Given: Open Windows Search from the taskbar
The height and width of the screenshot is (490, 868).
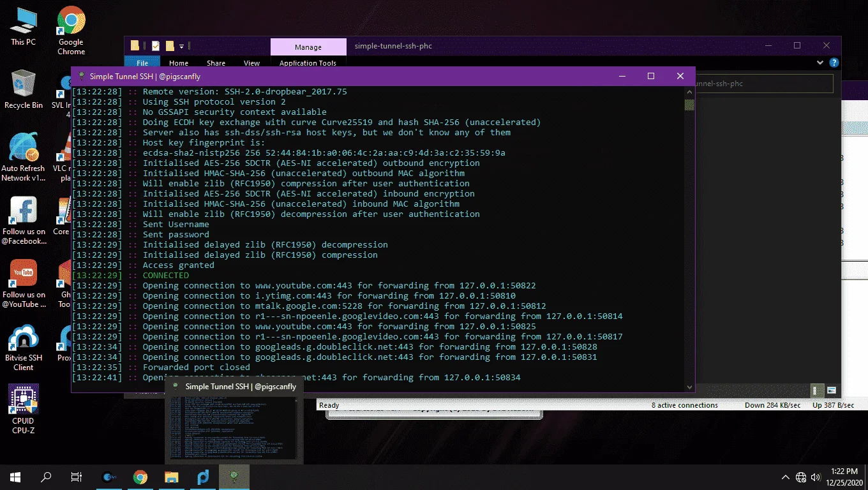Looking at the screenshot, I should click(x=46, y=477).
